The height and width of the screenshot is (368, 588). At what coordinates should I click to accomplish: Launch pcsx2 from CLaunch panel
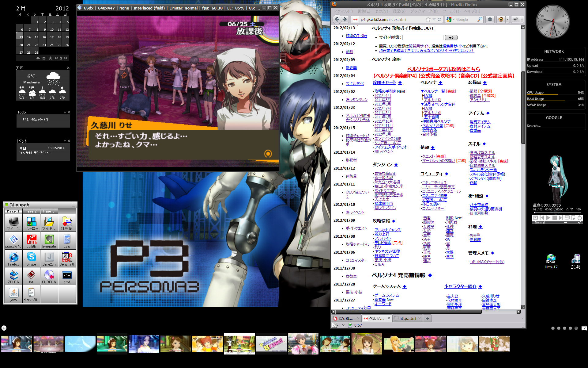(x=13, y=241)
